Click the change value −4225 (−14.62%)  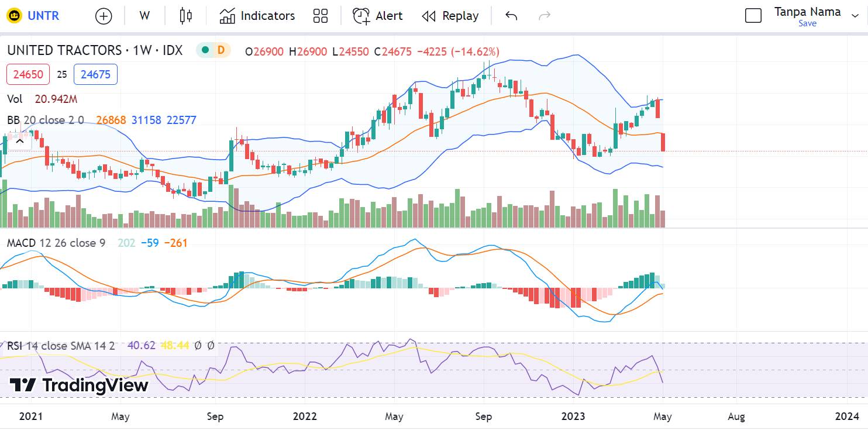458,51
